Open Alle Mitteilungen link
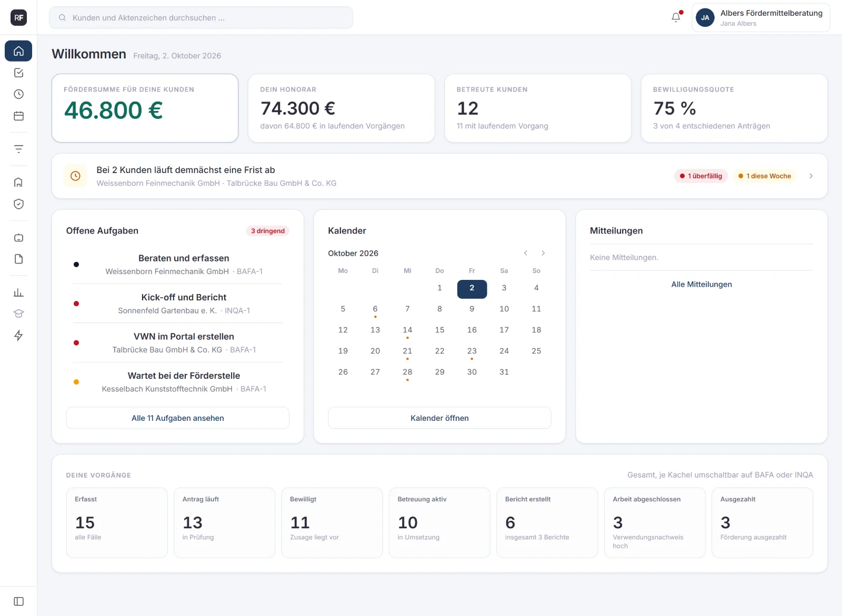 pyautogui.click(x=701, y=284)
